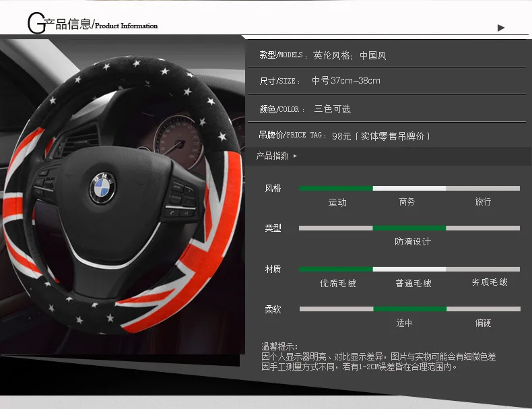Click the 商务 style option
The height and width of the screenshot is (409, 532).
pos(407,202)
